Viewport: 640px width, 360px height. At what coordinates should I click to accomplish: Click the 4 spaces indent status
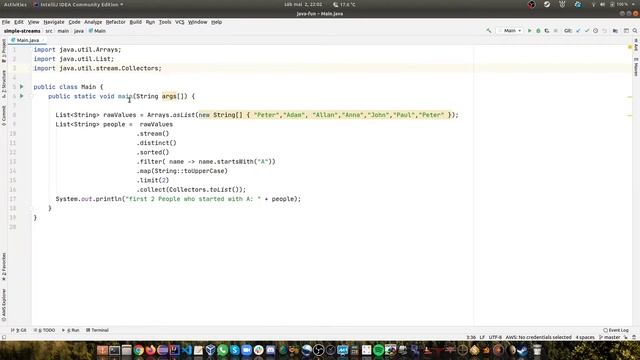point(585,338)
